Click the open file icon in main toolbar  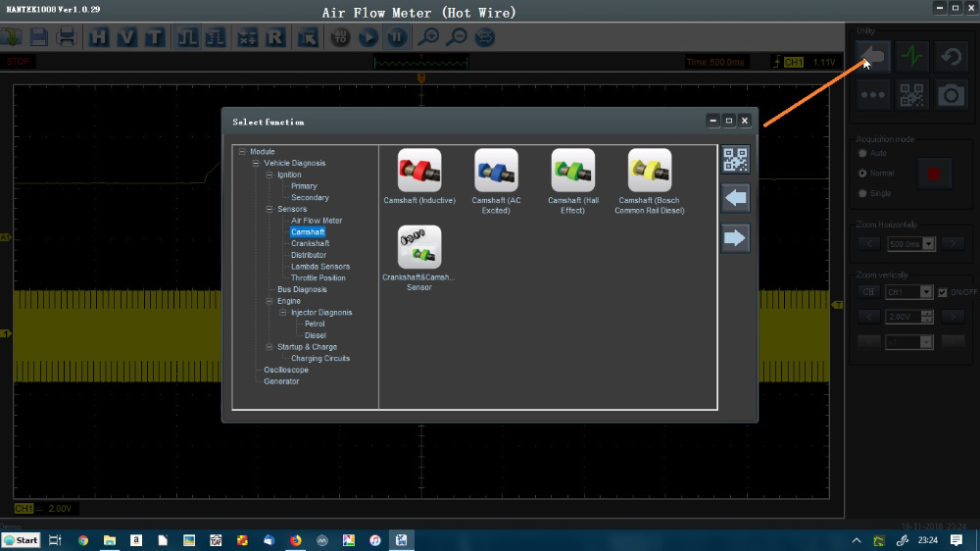[11, 37]
